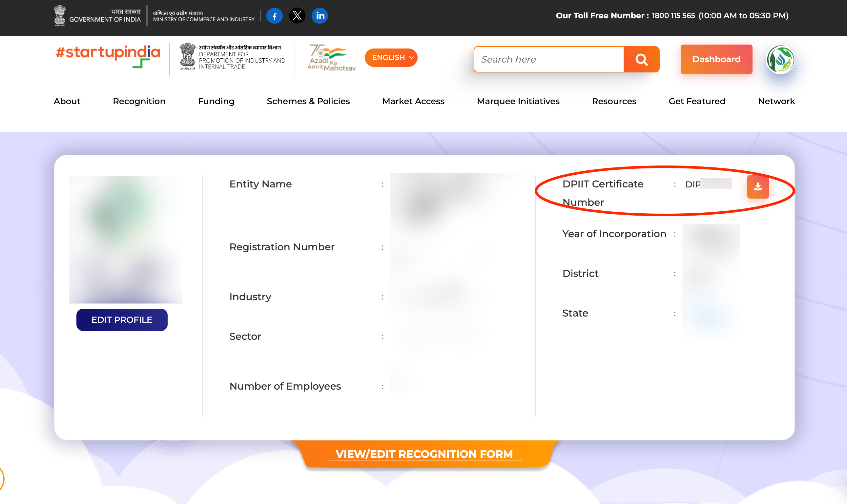Open VIEW/EDIT RECOGNITION FORM link
Image resolution: width=847 pixels, height=504 pixels.
coord(424,454)
